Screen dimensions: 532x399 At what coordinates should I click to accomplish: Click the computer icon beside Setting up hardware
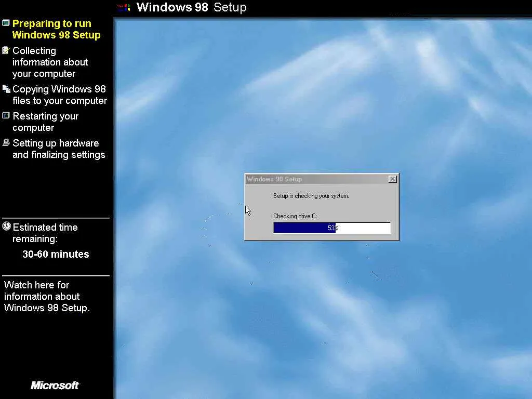pyautogui.click(x=6, y=142)
